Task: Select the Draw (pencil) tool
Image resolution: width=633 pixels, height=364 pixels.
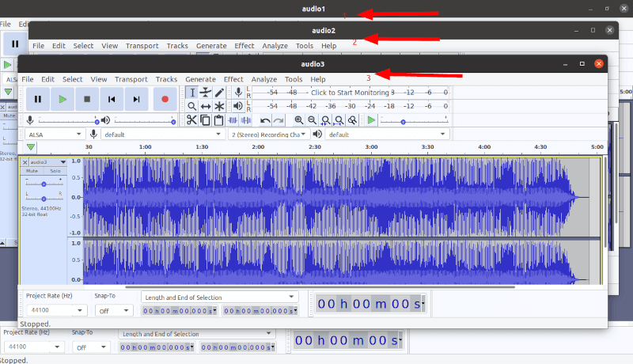Action: 219,93
